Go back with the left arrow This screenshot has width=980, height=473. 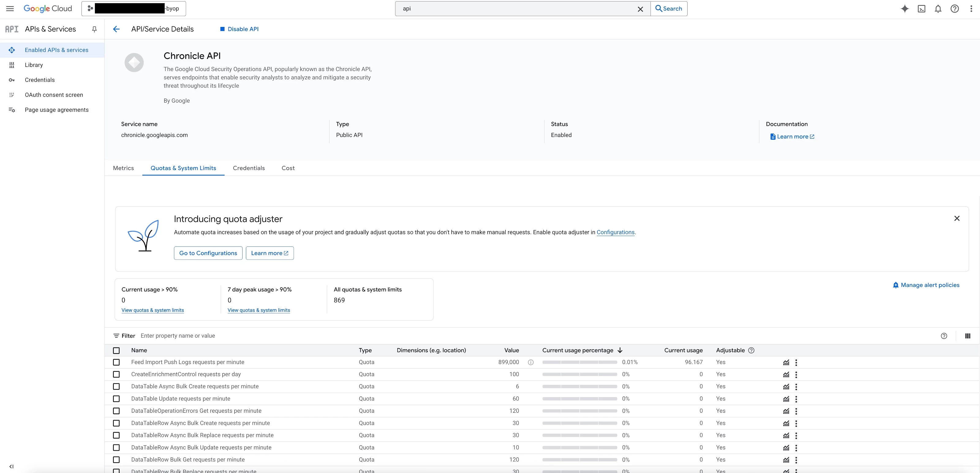coord(116,29)
